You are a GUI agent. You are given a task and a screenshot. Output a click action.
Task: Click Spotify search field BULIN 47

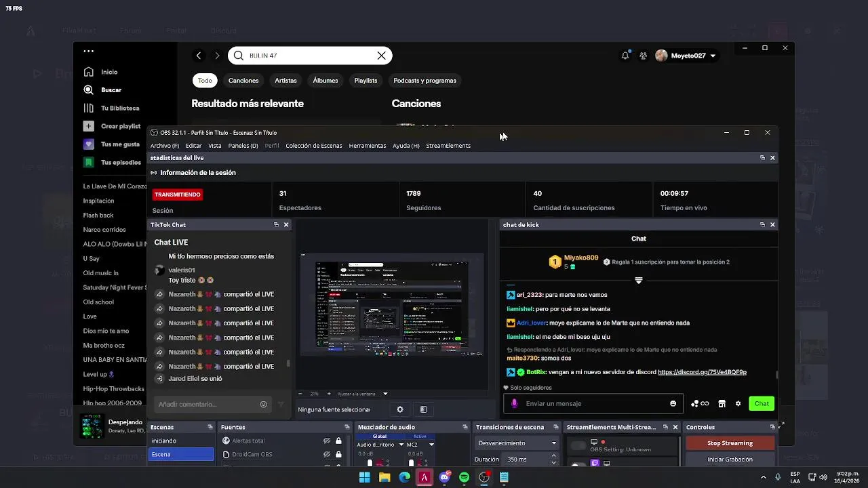point(310,56)
